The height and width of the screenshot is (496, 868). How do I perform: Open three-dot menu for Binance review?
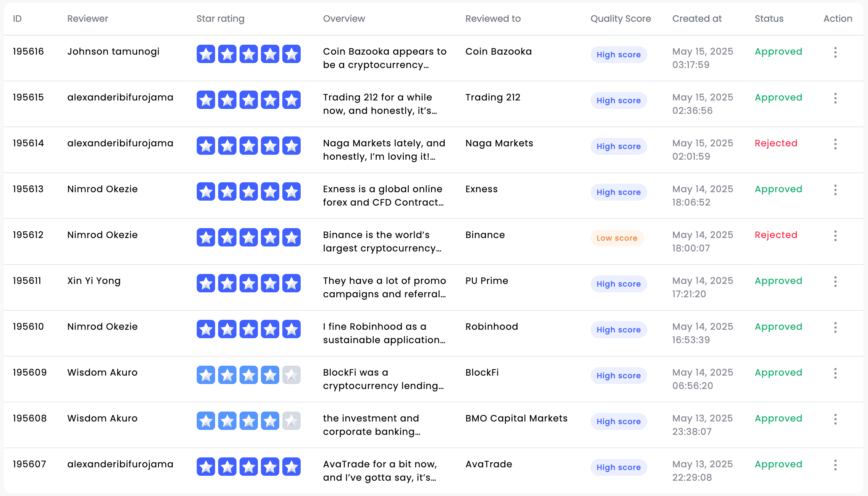(836, 236)
